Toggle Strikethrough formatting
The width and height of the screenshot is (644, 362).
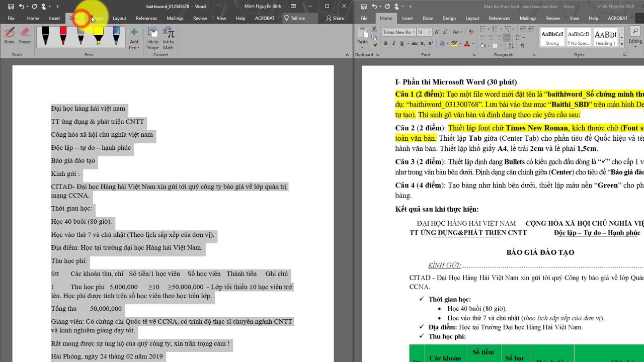click(415, 43)
